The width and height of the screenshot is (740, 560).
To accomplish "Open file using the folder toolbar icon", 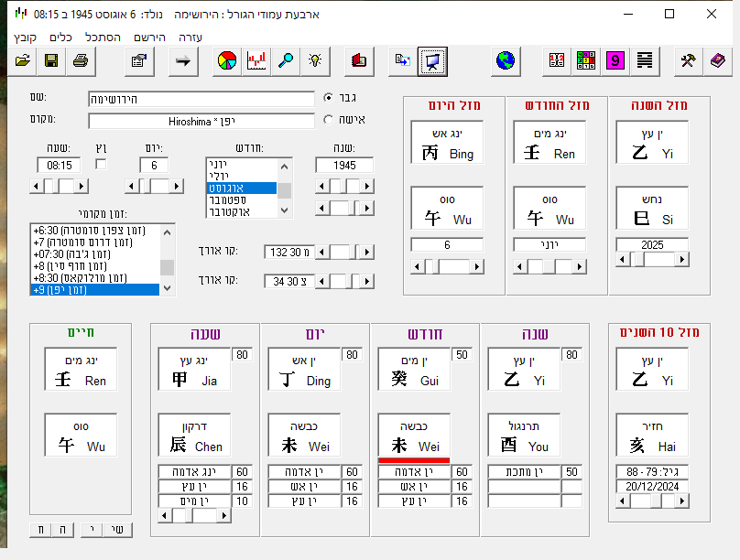I will 23,60.
